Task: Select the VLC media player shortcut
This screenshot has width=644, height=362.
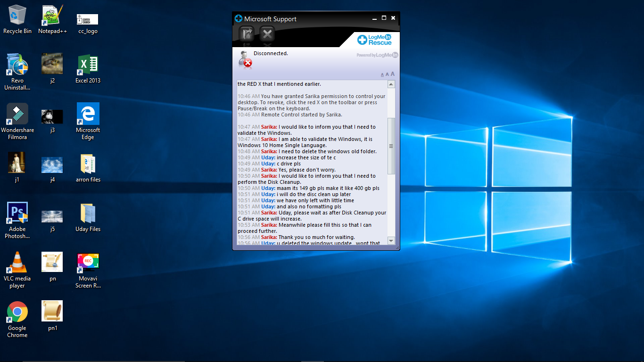Action: pyautogui.click(x=17, y=270)
